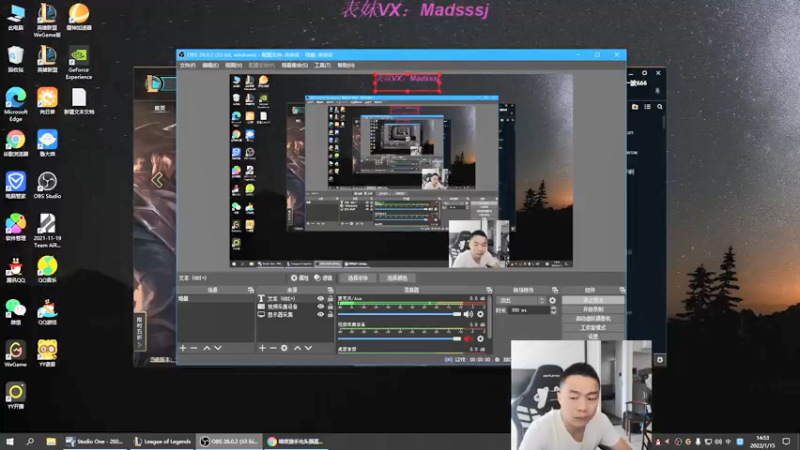This screenshot has width=800, height=450.
Task: Adjust the Mic/Aux volume slider
Action: [399, 314]
